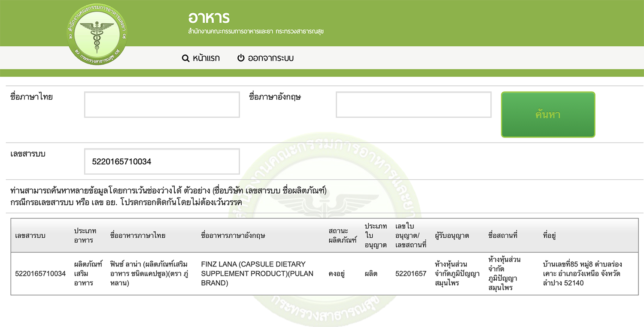This screenshot has height=327, width=644.
Task: Click the ชื่ออาหารภาษาไทย column header
Action: [138, 236]
